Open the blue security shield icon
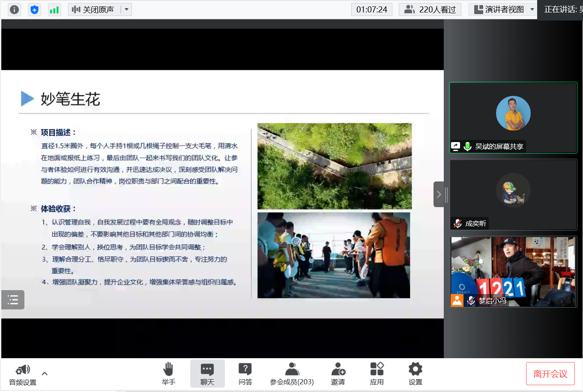Image resolution: width=583 pixels, height=392 pixels. click(34, 9)
